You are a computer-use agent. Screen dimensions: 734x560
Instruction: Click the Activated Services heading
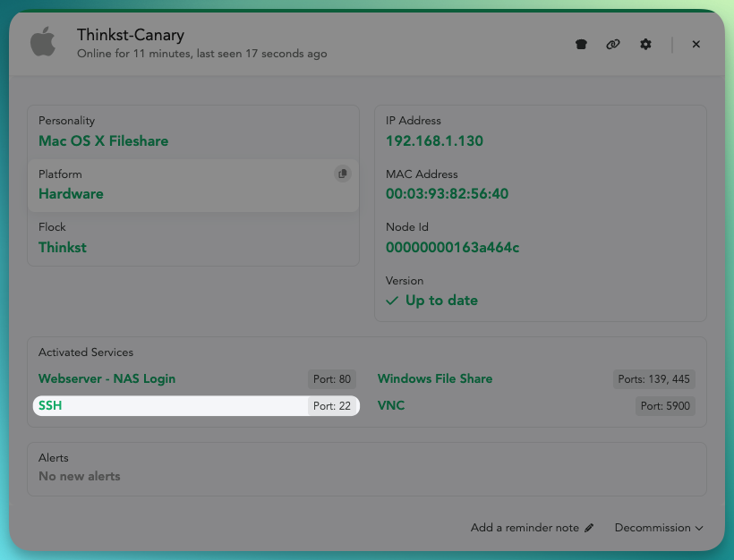[x=86, y=352]
